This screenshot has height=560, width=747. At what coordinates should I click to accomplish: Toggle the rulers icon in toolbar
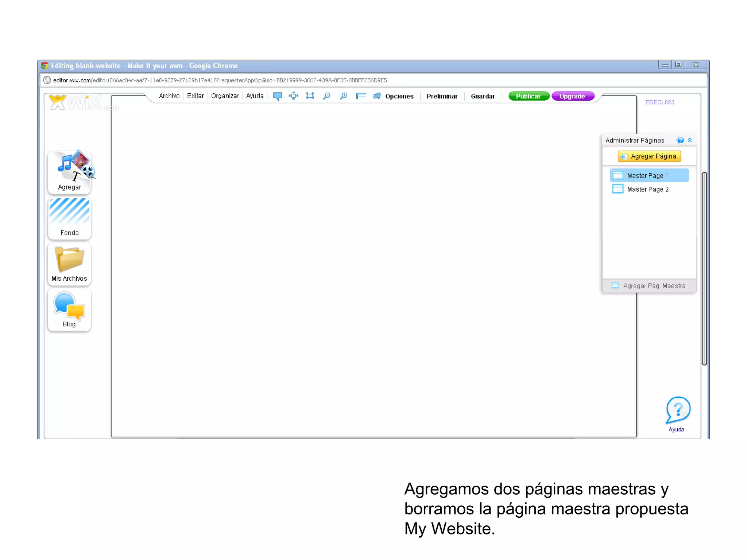pos(361,96)
